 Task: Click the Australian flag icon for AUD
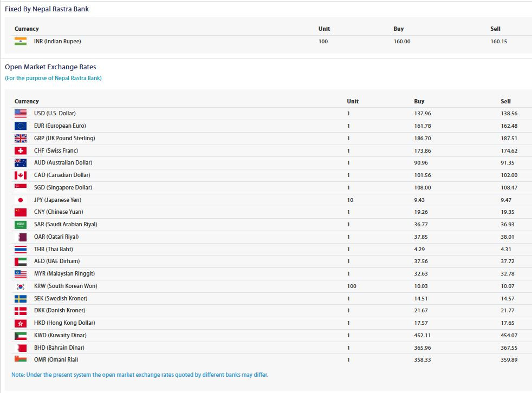[x=21, y=163]
